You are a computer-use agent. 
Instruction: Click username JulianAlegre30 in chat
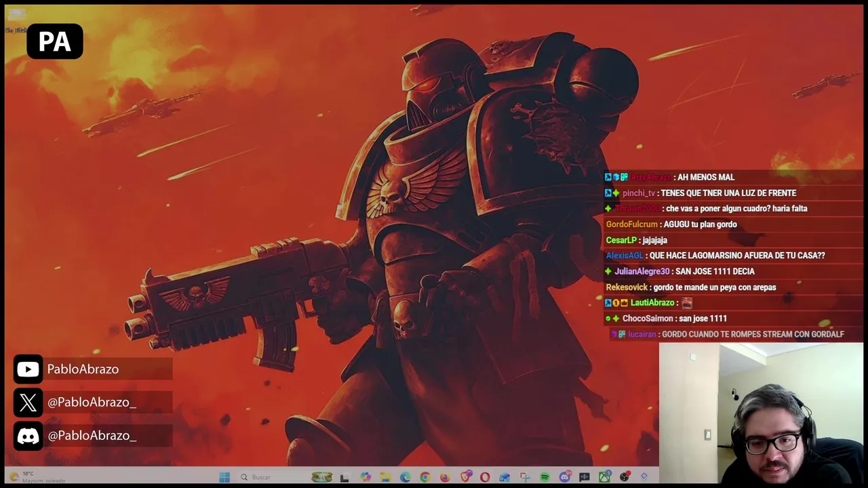pos(642,271)
